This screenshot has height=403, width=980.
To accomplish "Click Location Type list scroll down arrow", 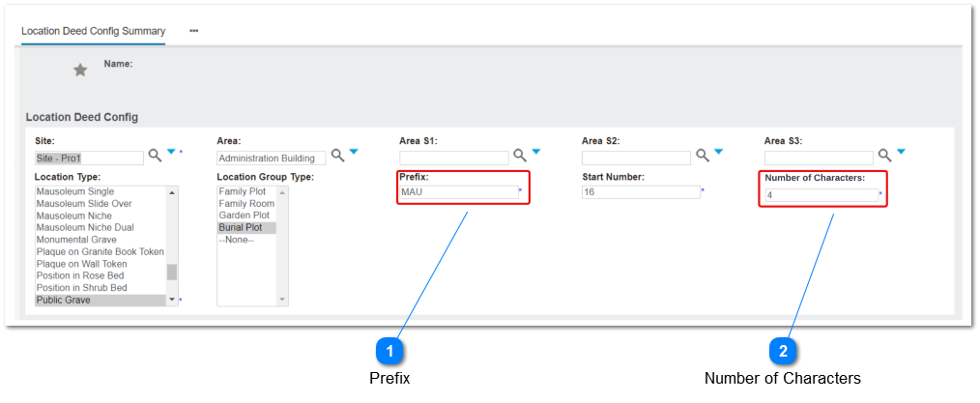I will 172,301.
